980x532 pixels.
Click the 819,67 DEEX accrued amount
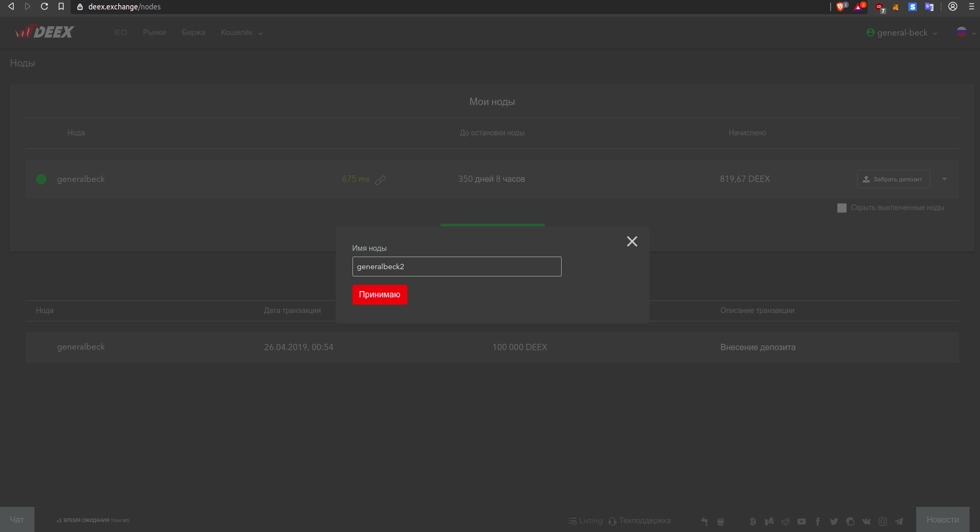point(745,179)
